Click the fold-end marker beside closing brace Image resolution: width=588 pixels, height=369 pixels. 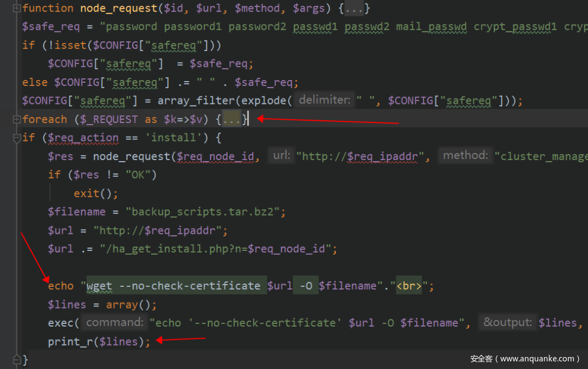tap(17, 359)
